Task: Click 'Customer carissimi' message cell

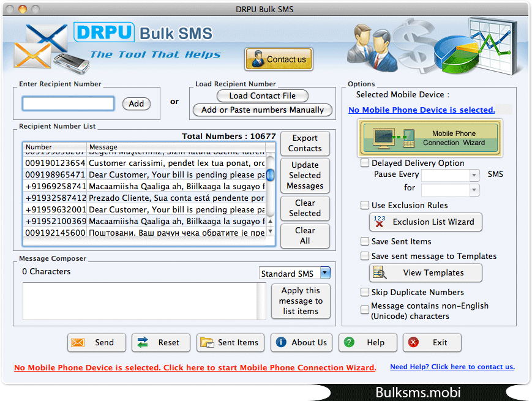Action: pyautogui.click(x=176, y=163)
